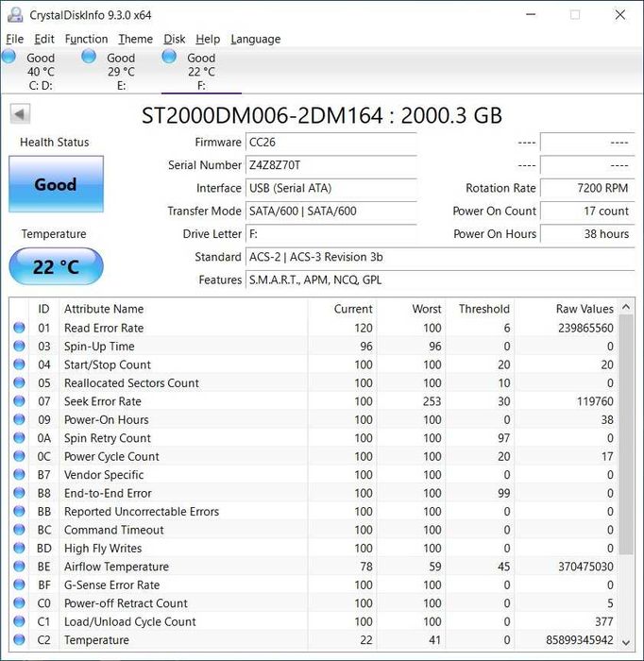Click status orb for Power Cycle Count
Viewport: 644px width, 661px height.
click(20, 456)
